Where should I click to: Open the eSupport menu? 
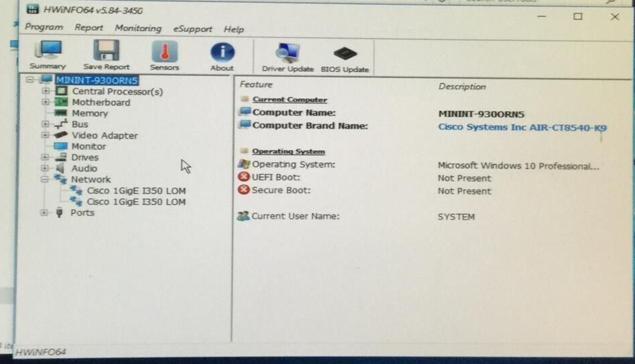coord(193,29)
